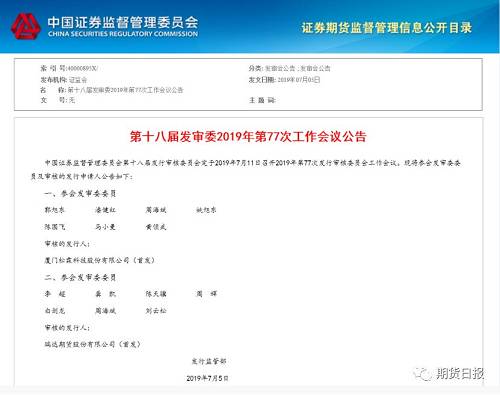The width and height of the screenshot is (500, 395).
Task: Click the 瑞达期货股份有限公司（首发） issuer line
Action: pos(93,344)
